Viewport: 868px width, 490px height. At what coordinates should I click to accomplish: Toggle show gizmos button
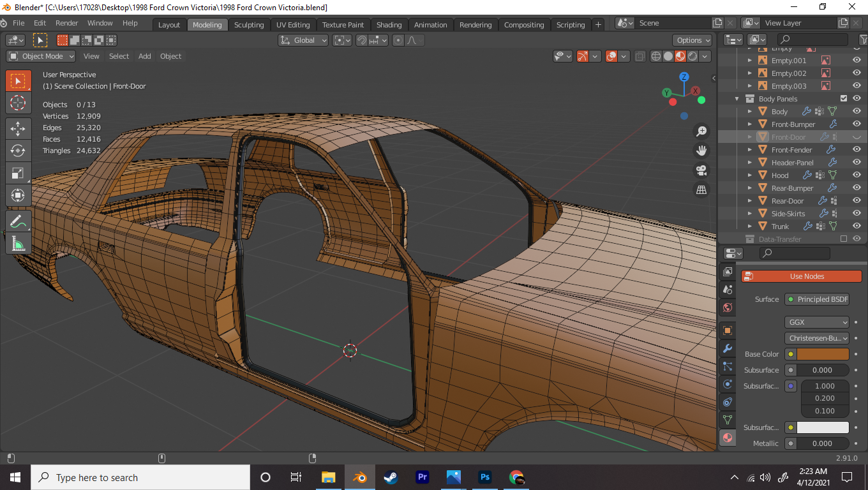(582, 56)
